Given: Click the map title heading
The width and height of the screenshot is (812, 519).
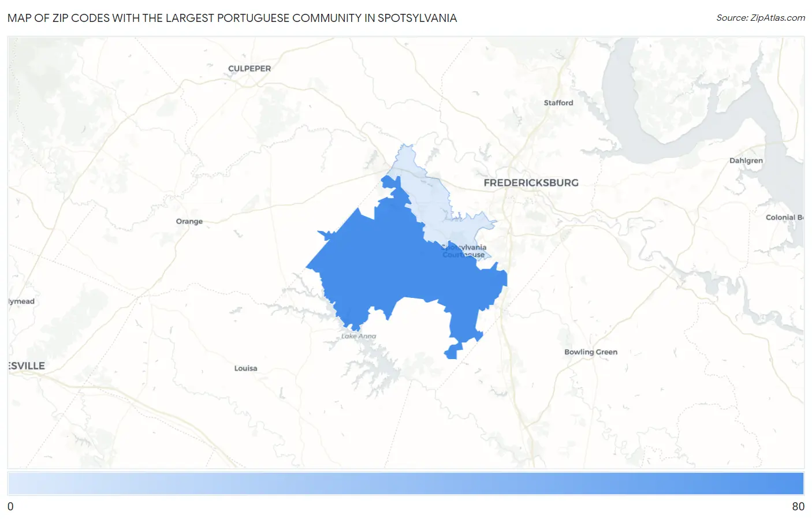Looking at the screenshot, I should click(x=232, y=18).
